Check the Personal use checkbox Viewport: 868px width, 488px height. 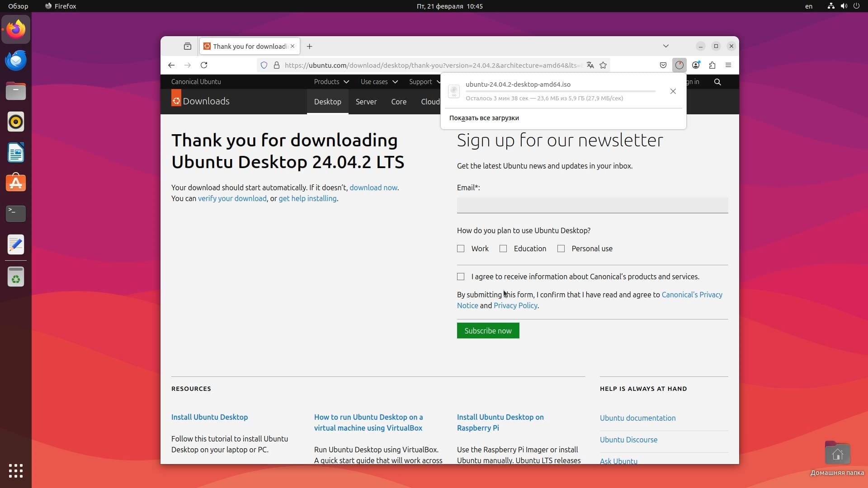[561, 249]
